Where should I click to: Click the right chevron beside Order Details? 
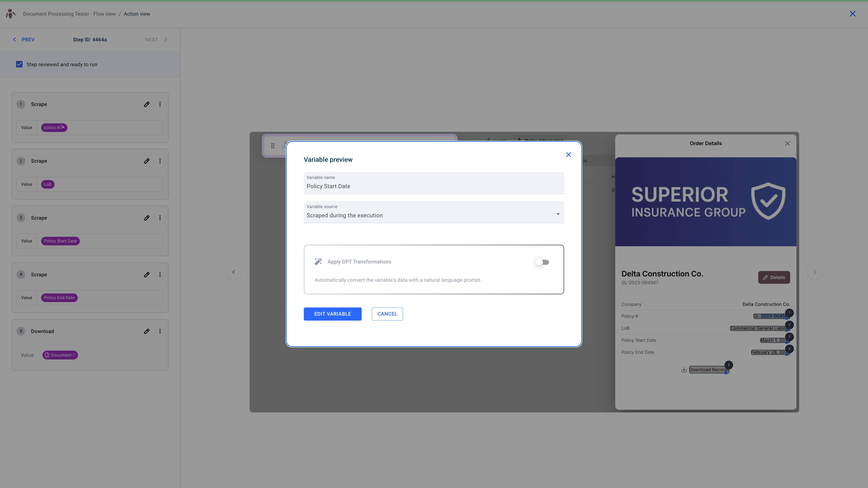(x=815, y=272)
